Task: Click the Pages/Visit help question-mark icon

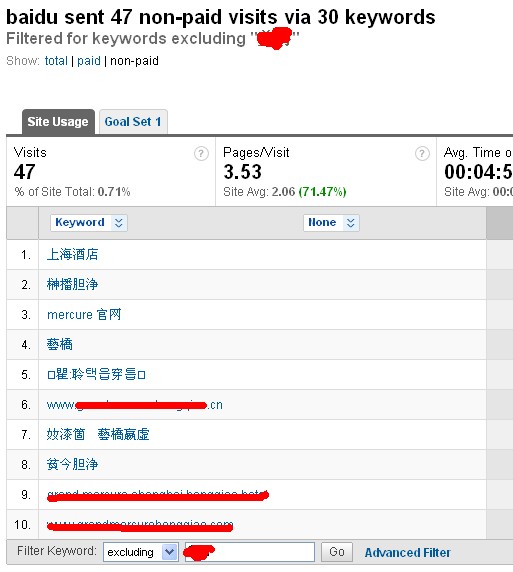Action: pyautogui.click(x=422, y=154)
